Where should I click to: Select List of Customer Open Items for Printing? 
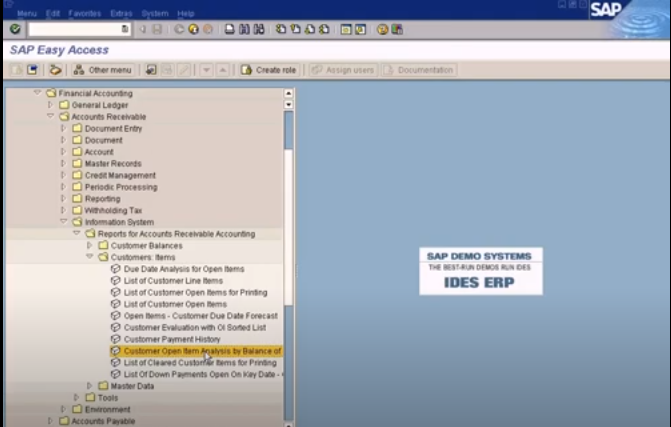196,292
